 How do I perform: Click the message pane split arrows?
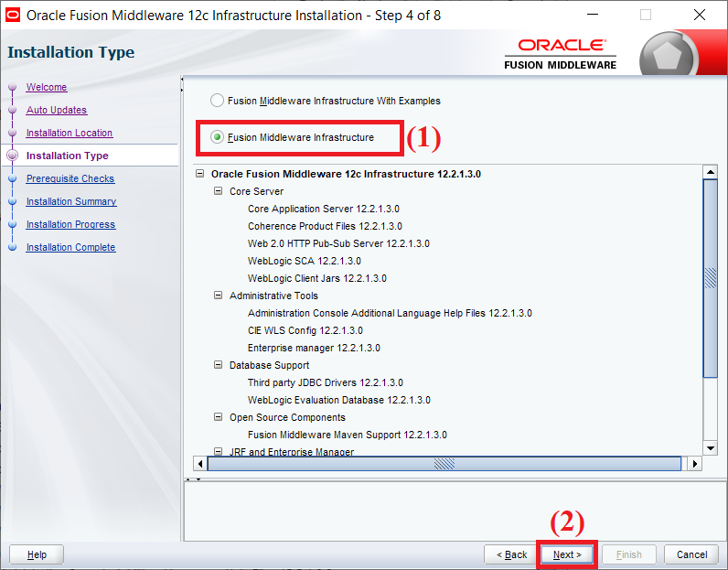point(193,479)
